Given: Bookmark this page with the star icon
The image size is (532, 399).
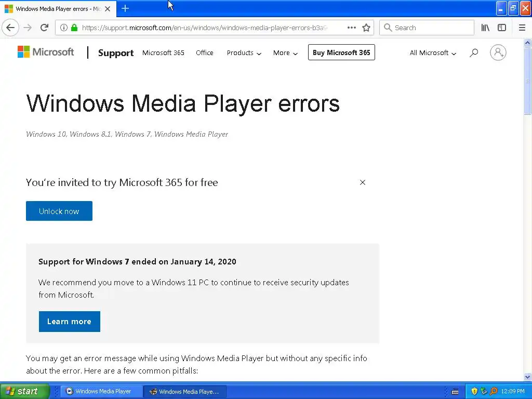Looking at the screenshot, I should click(x=366, y=28).
